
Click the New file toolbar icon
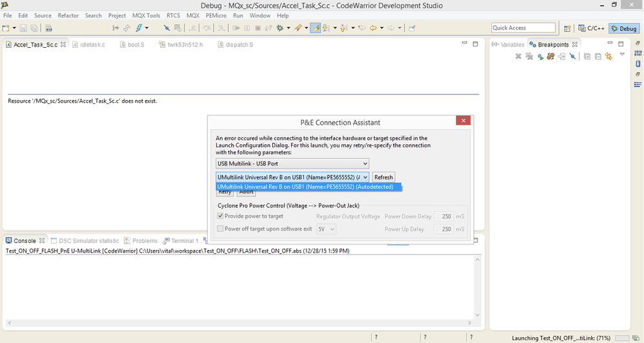[x=6, y=28]
